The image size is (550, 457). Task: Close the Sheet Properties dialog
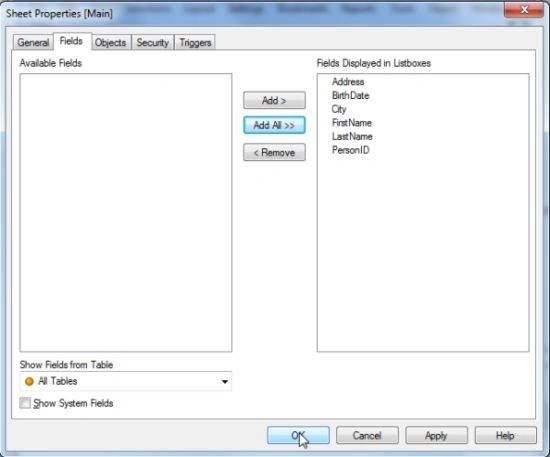click(x=524, y=10)
